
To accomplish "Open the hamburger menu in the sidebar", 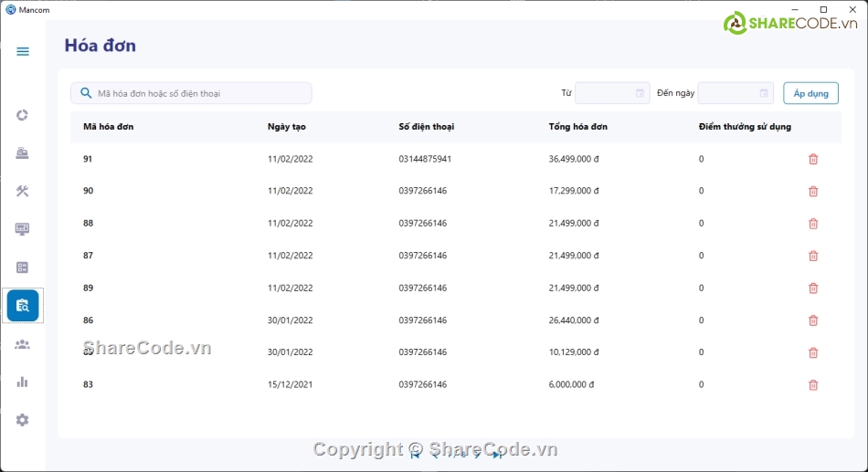I will click(23, 51).
